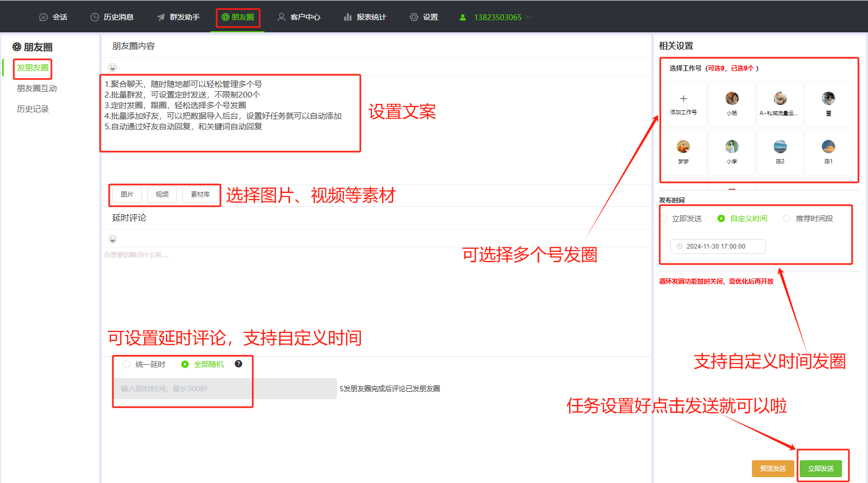868x483 pixels.
Task: Click the green 立即发送 button
Action: 822,468
